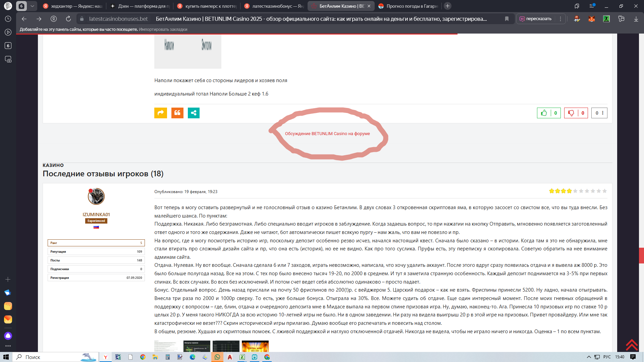Screen dimensions: 644x362
Task: Expand the tab group dropdown arrow
Action: tap(32, 6)
